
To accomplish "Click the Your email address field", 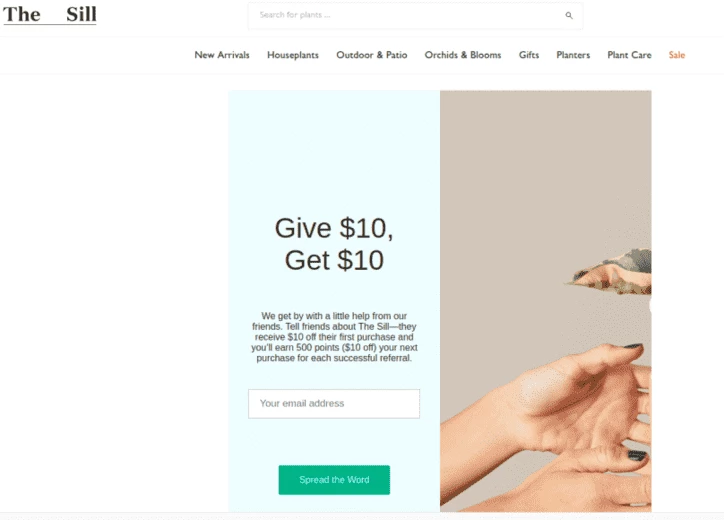I will (334, 404).
